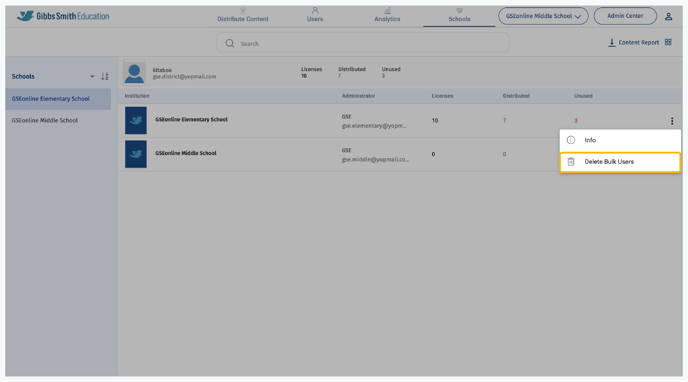Click the Institution column header
Viewport: 688px width, 382px height.
[x=137, y=96]
